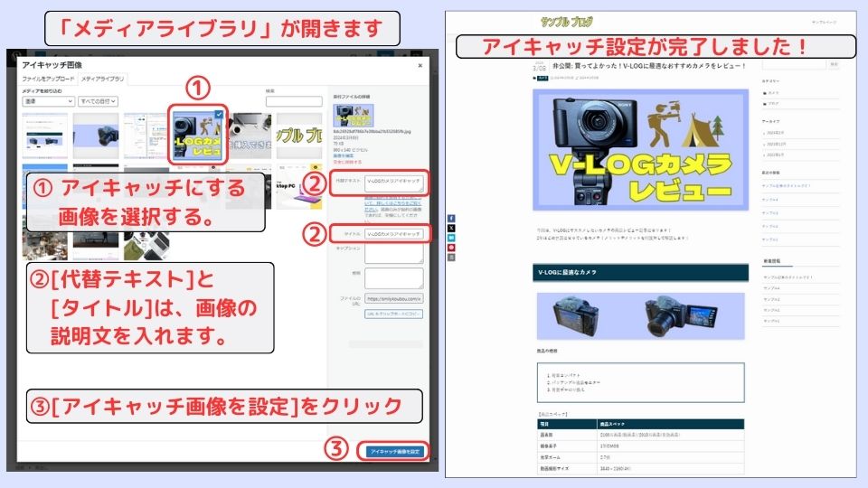Open the 画像 media type filter dropdown

(48, 101)
